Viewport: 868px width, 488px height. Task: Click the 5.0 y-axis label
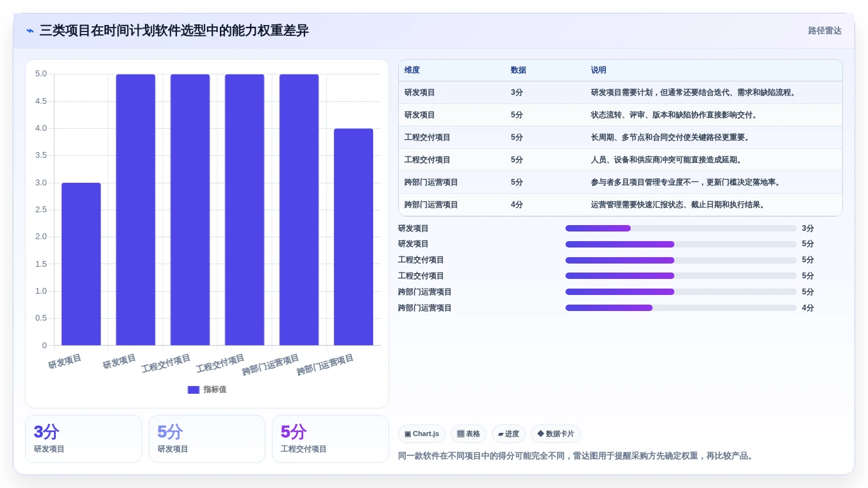(41, 74)
